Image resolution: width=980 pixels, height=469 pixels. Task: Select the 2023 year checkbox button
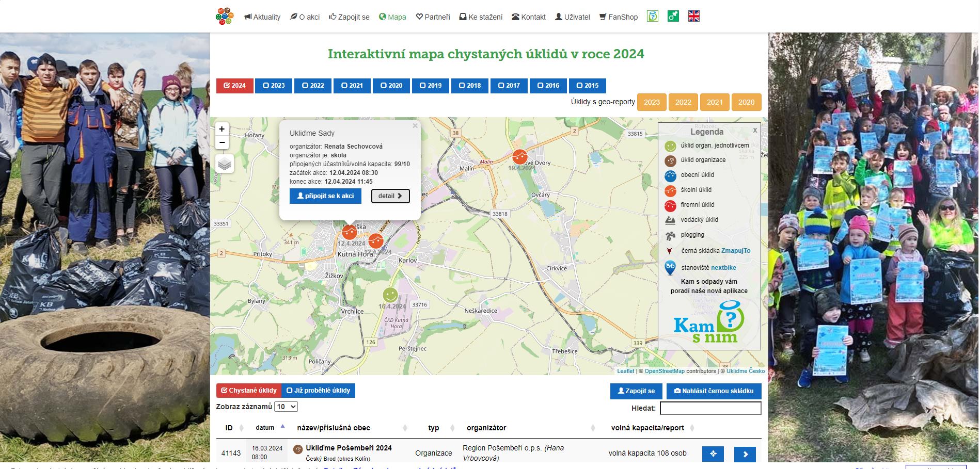pyautogui.click(x=274, y=86)
